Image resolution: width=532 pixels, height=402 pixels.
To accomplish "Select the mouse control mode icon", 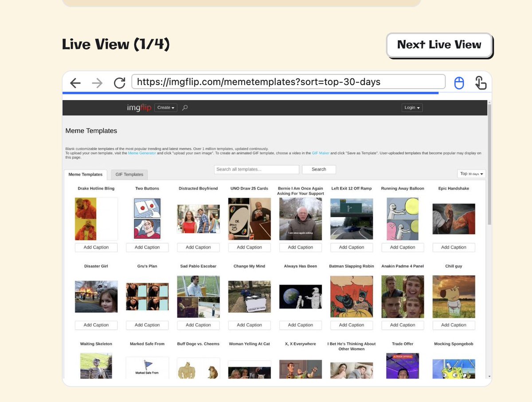I will (459, 83).
